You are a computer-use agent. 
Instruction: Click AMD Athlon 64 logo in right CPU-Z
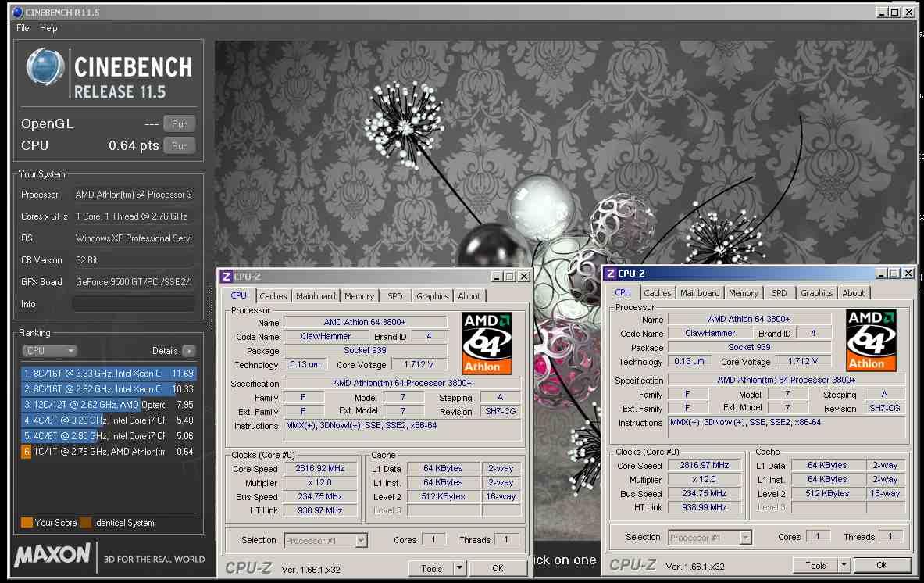click(x=871, y=340)
